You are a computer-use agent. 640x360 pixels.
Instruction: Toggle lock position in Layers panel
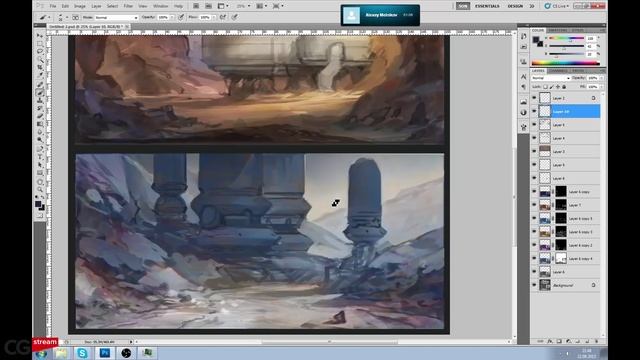558,87
